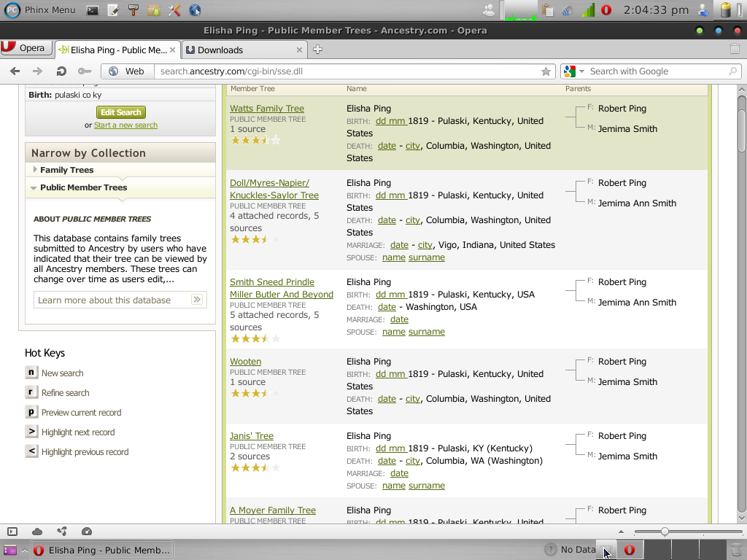
Task: Click the Opera Link cloud icon
Action: pos(37,532)
